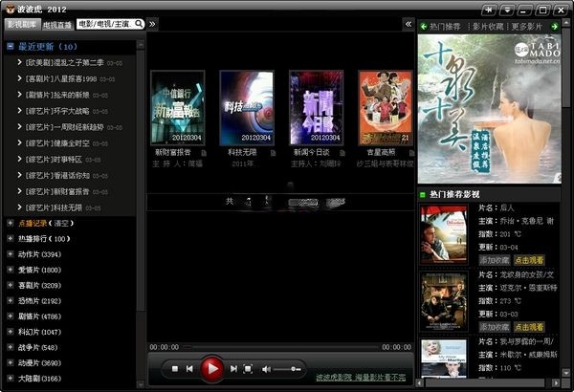Viewport: 574px width, 392px height.
Task: Click details icon beside 新闻今日谈 title
Action: (342, 153)
